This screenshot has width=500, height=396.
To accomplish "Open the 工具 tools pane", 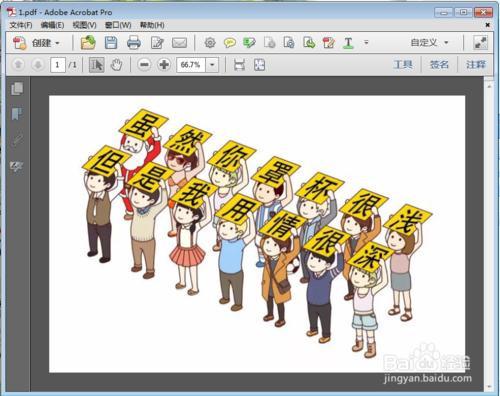I will [x=403, y=64].
